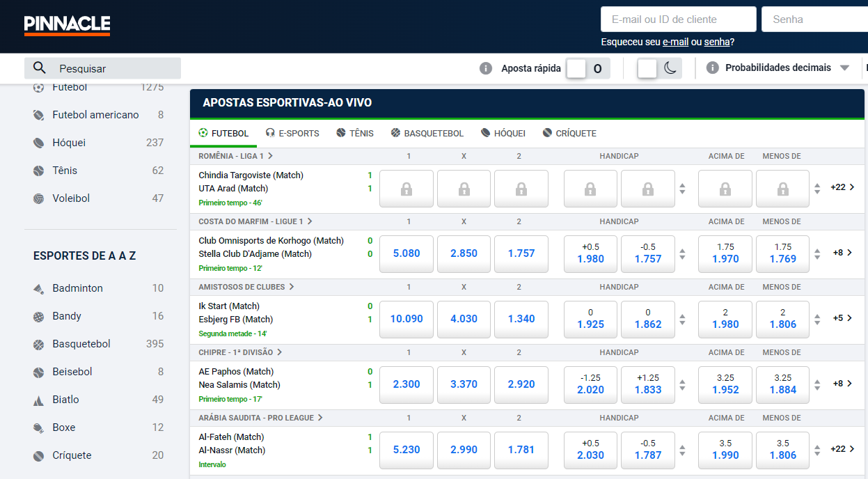The height and width of the screenshot is (479, 868).
Task: Open +5 more markets for Ik Start match
Action: click(842, 318)
